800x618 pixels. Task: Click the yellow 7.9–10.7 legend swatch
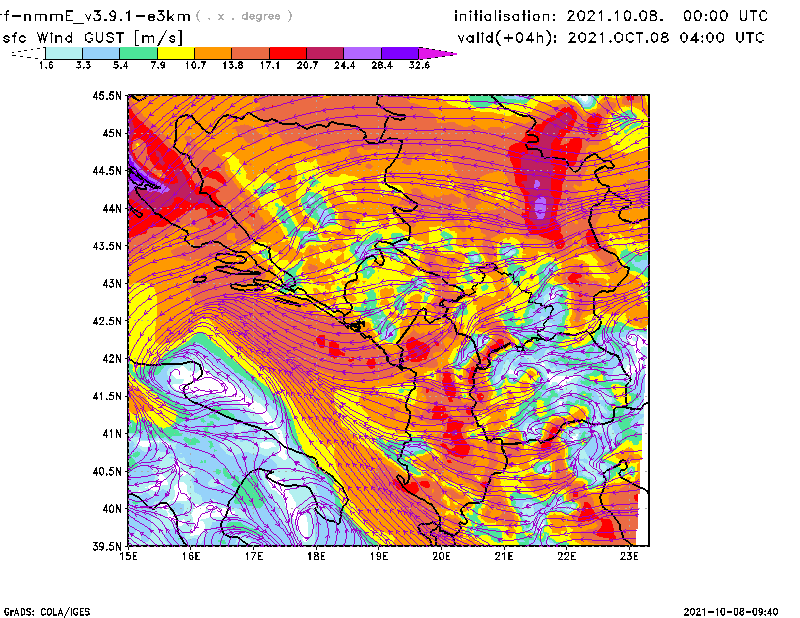tap(176, 53)
